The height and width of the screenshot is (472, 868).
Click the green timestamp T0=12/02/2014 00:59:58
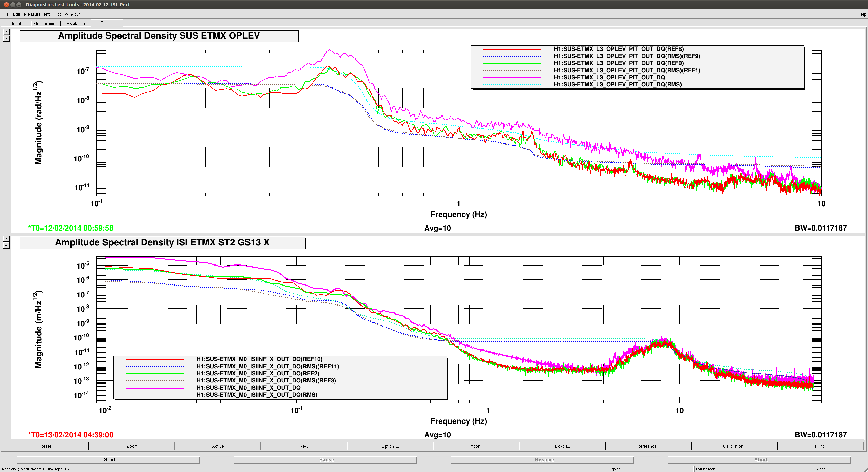click(x=71, y=228)
